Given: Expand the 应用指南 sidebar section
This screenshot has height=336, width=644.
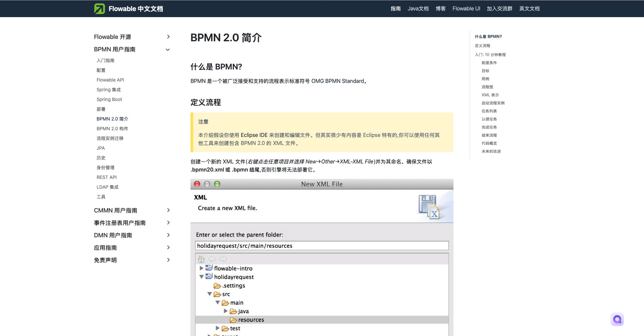Looking at the screenshot, I should [x=168, y=247].
